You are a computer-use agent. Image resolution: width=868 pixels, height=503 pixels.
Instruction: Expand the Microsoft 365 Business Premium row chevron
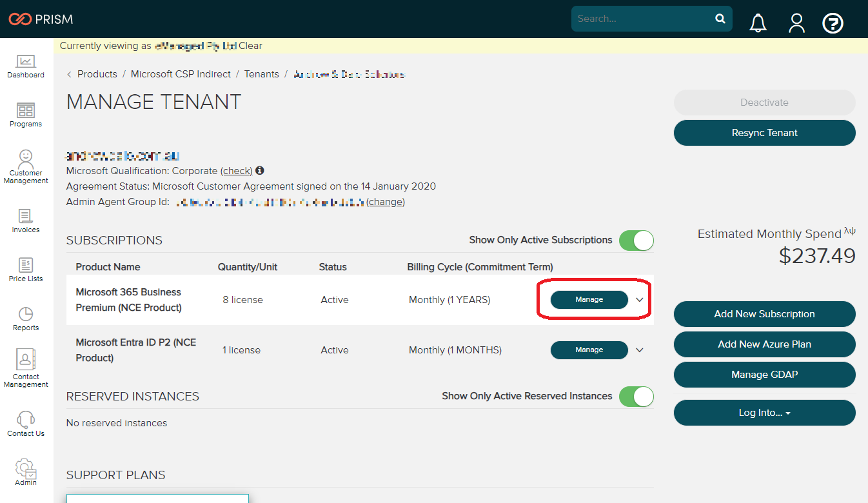[x=640, y=300]
